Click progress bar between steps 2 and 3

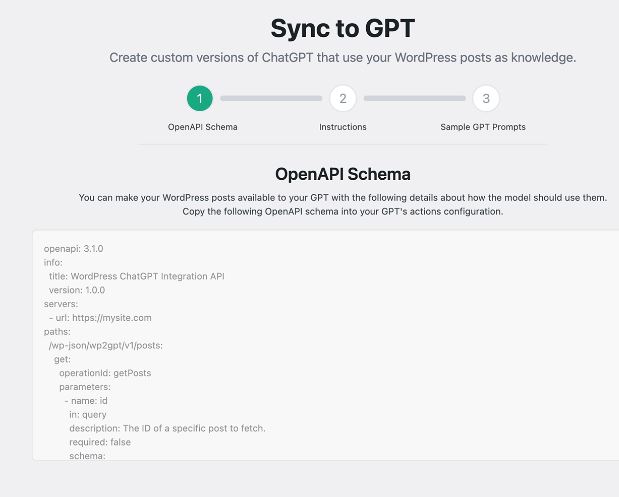pos(415,98)
